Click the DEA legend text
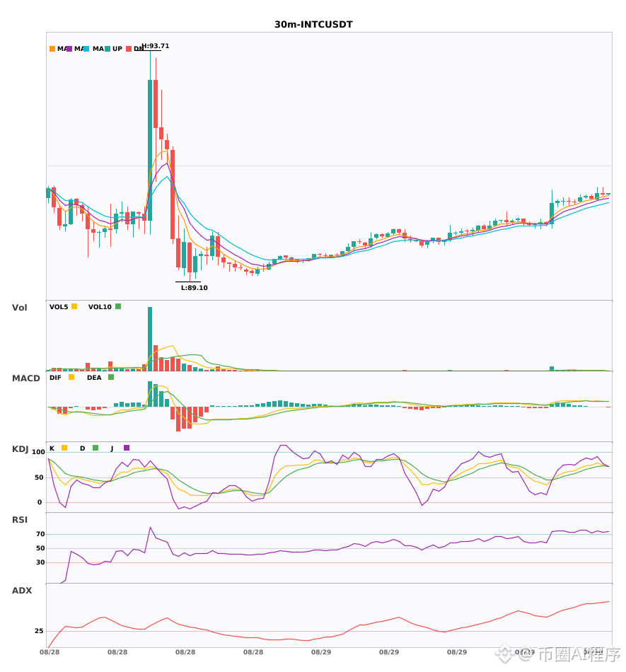 (x=94, y=378)
